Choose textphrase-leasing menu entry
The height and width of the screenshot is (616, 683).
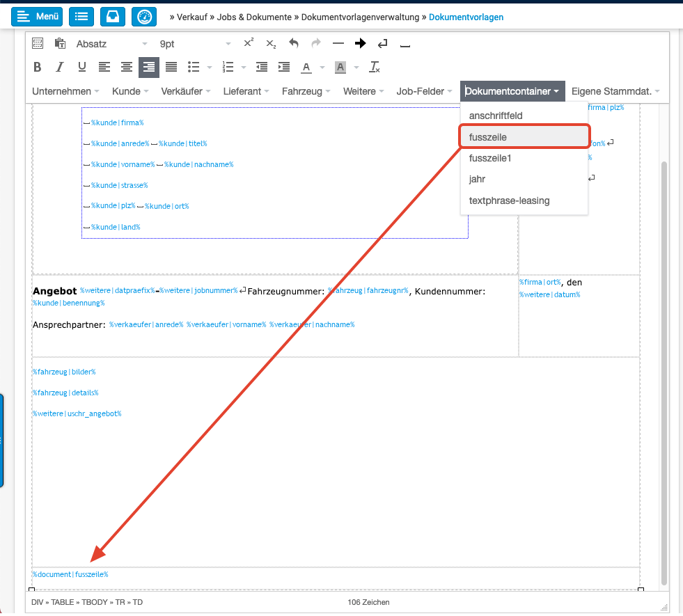[509, 200]
